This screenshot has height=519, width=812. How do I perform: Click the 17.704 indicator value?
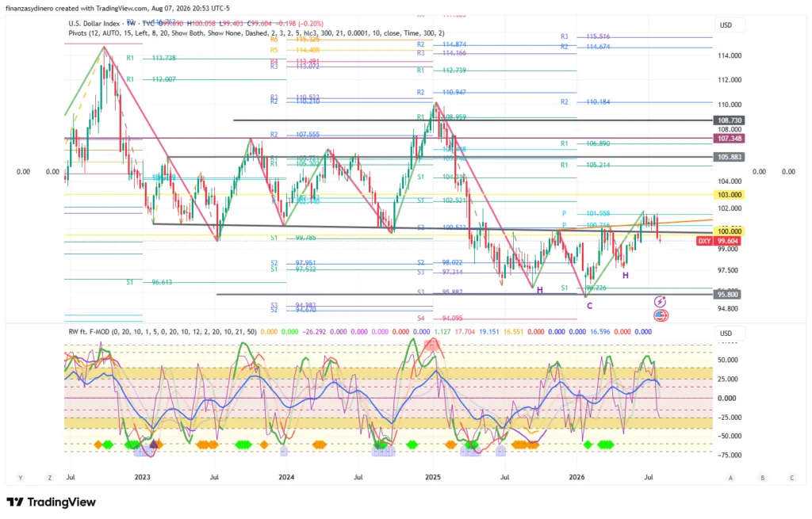click(x=465, y=332)
